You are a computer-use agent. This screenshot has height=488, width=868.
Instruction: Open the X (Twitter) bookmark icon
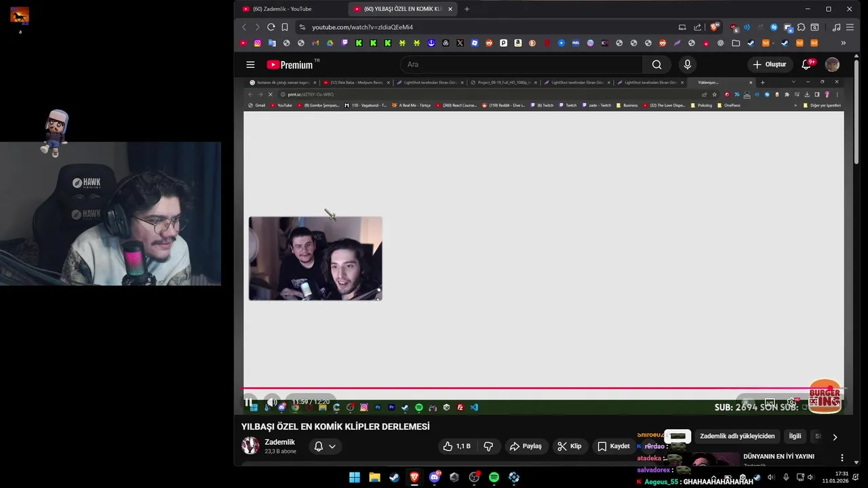pyautogui.click(x=460, y=43)
